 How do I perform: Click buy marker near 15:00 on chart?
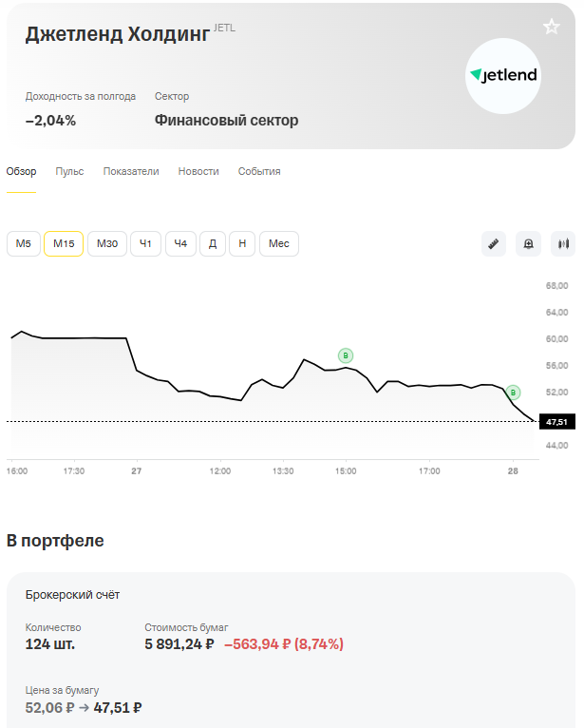346,355
